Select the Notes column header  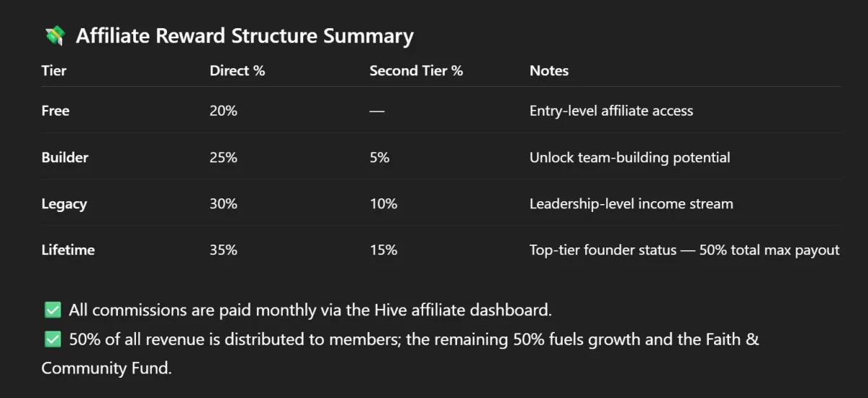click(549, 71)
